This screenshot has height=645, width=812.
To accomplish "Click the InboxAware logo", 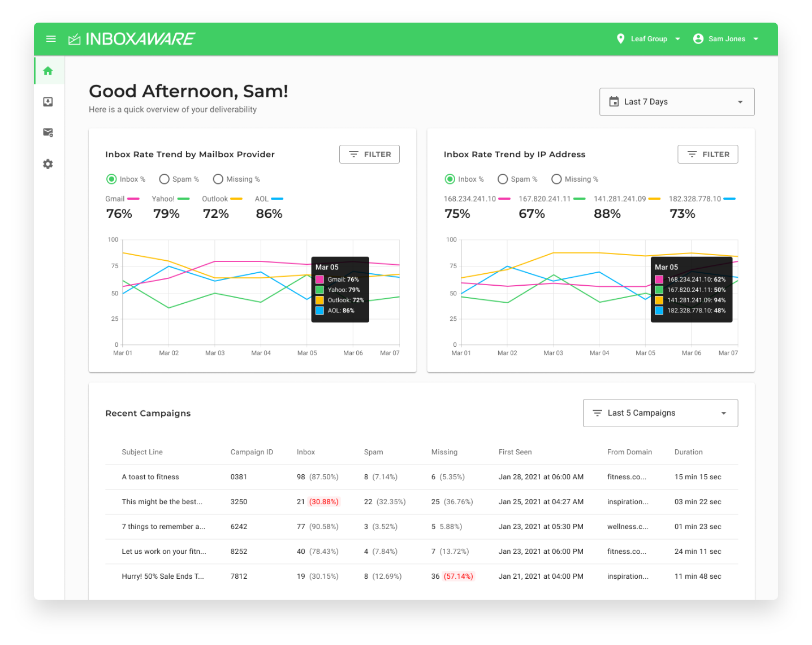I will click(x=132, y=39).
